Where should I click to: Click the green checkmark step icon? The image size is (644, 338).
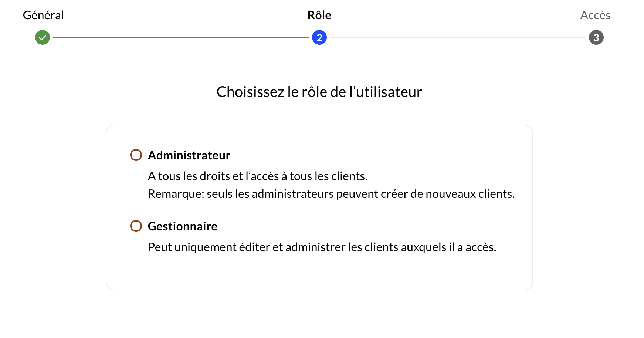click(43, 37)
